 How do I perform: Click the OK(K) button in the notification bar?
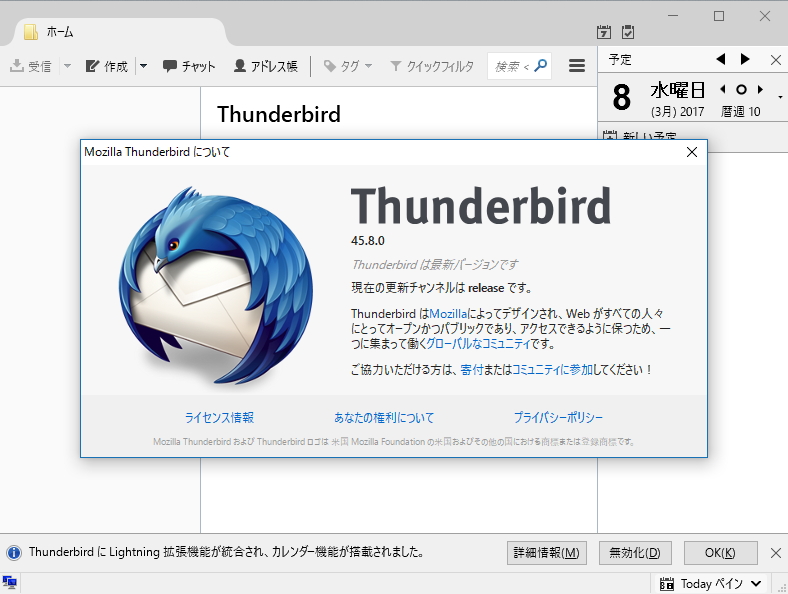point(720,553)
